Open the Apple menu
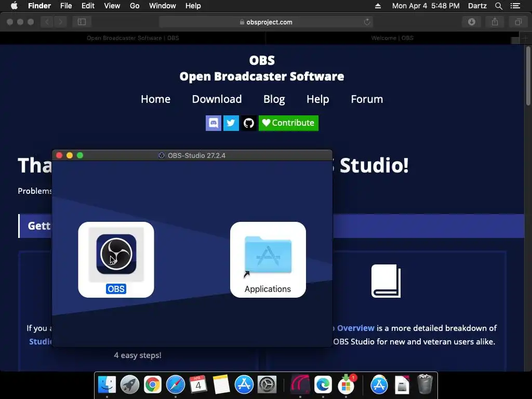The width and height of the screenshot is (532, 399). [14, 6]
